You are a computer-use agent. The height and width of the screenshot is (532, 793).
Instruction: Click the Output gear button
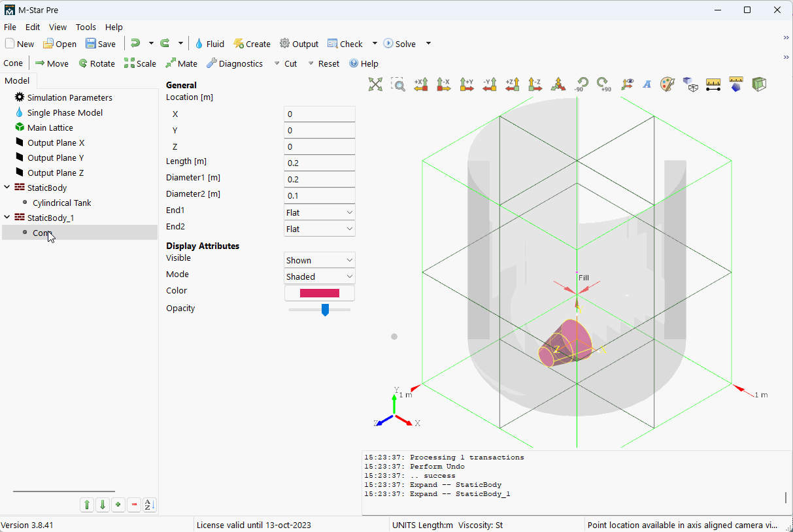click(x=299, y=44)
